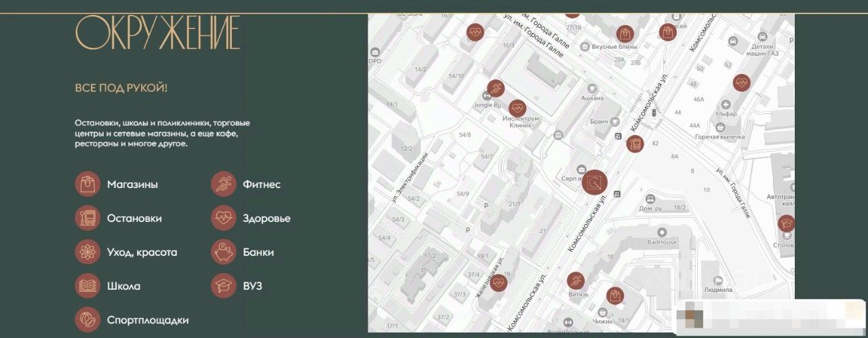
Task: Select the Остановки bus stop legend item
Action: (x=118, y=219)
